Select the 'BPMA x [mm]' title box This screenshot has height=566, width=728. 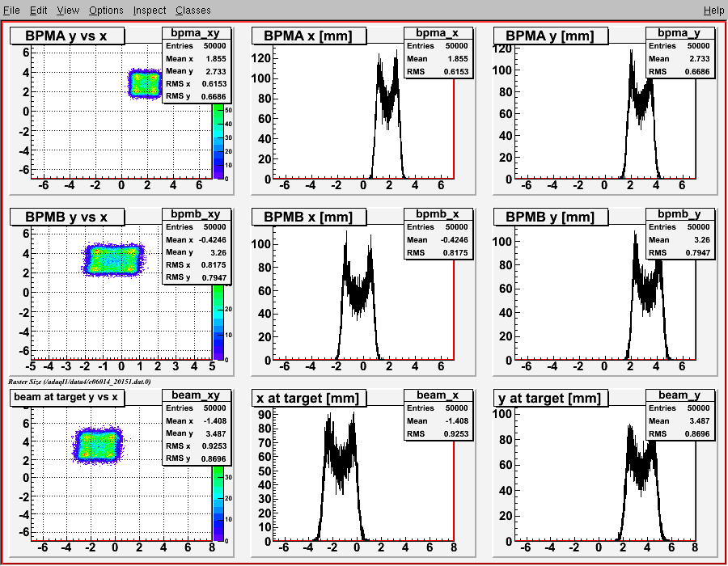[309, 36]
